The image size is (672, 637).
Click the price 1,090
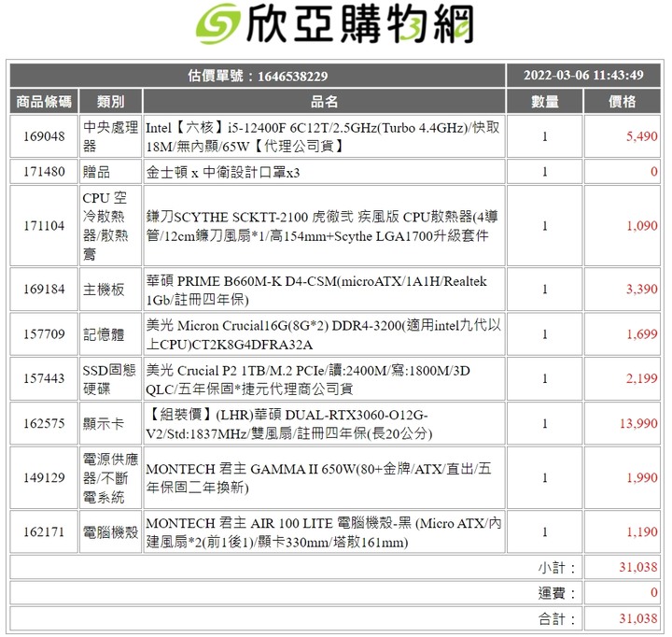click(641, 226)
